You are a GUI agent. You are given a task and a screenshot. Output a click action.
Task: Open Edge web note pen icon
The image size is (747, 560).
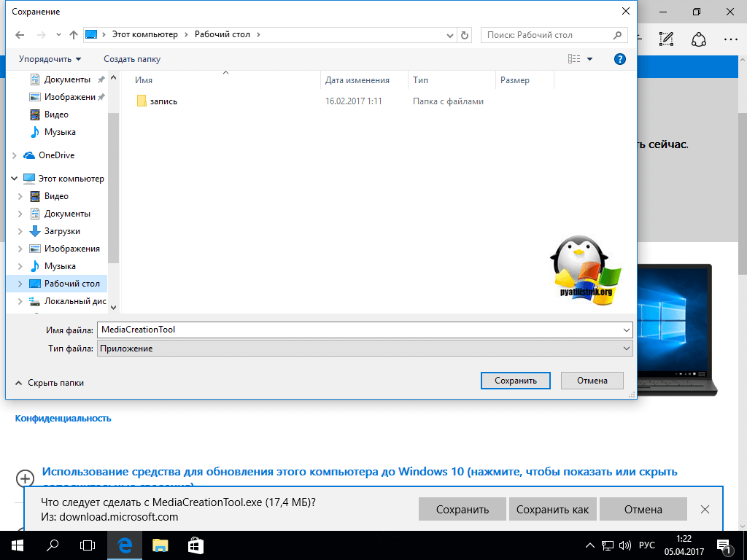pos(666,39)
